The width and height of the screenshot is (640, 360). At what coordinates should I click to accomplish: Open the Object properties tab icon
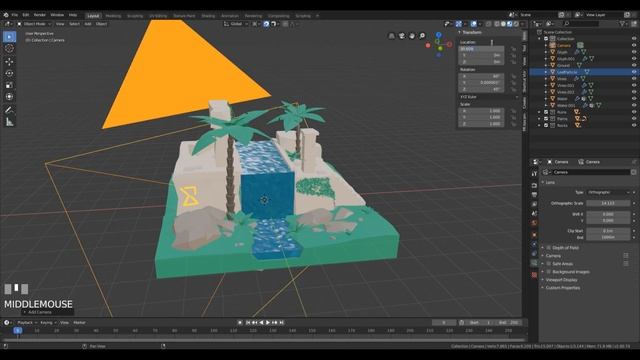tap(534, 235)
